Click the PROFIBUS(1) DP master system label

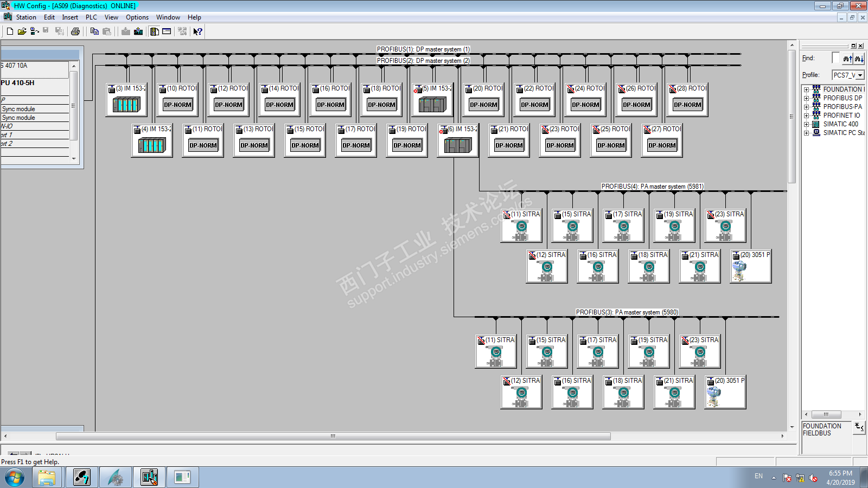[423, 49]
